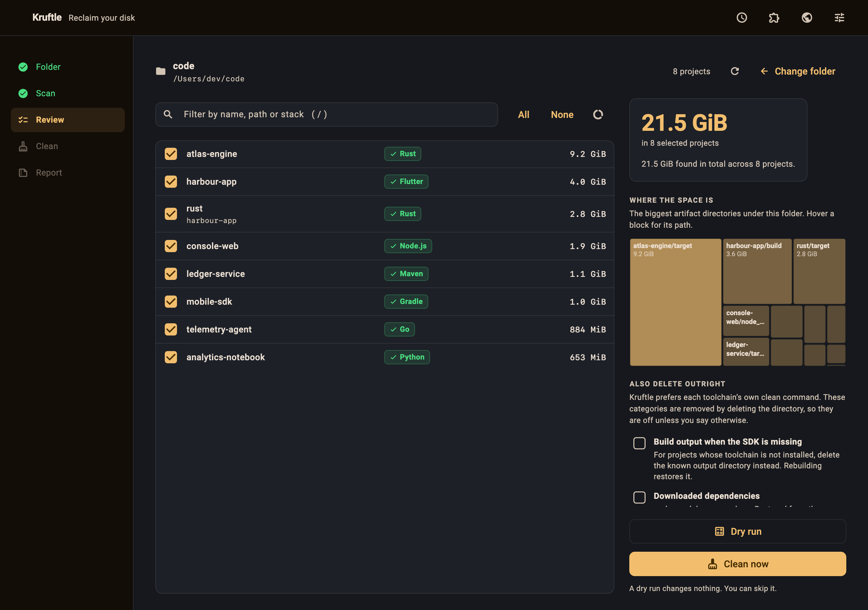
Task: Enable Build output when SDK is missing
Action: click(639, 443)
